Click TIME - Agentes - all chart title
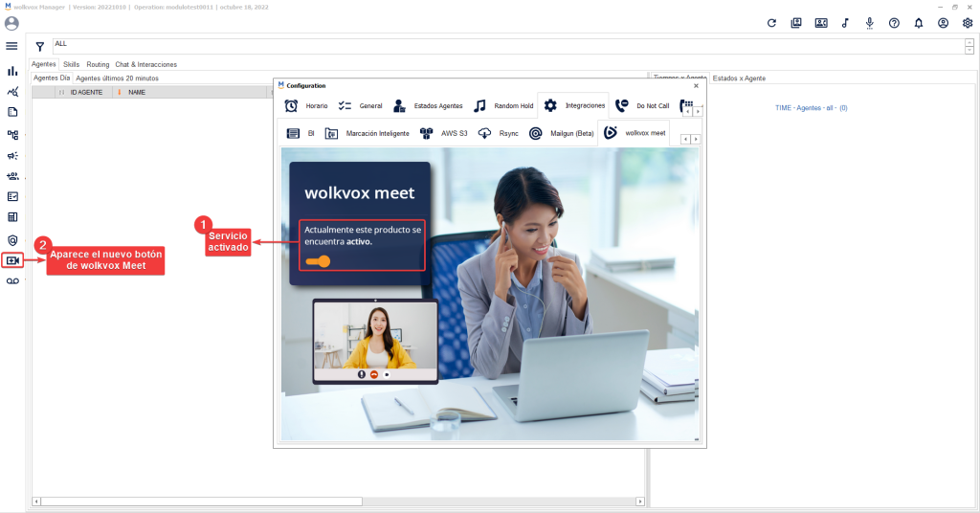 [812, 108]
